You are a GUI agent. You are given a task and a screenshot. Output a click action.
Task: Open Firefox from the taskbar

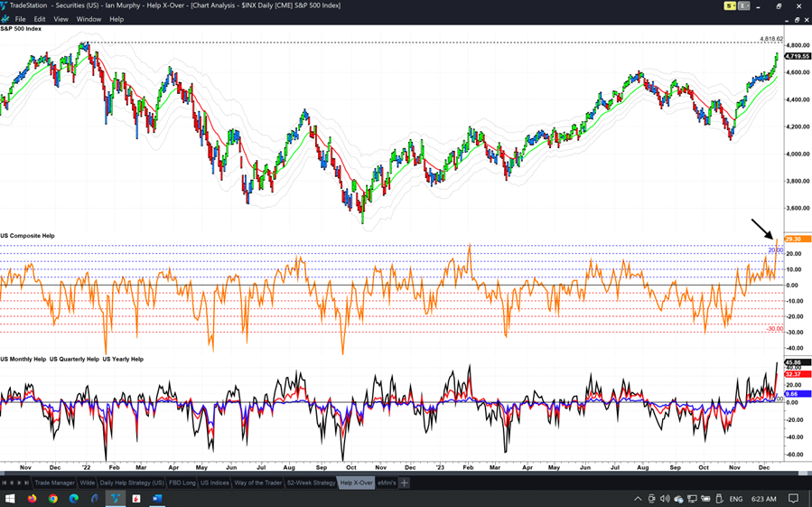click(x=33, y=498)
